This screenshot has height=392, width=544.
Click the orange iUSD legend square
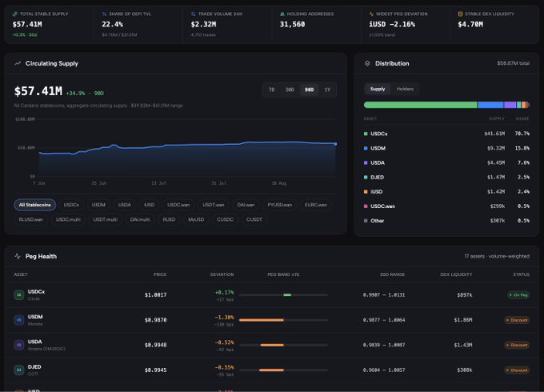tap(366, 191)
